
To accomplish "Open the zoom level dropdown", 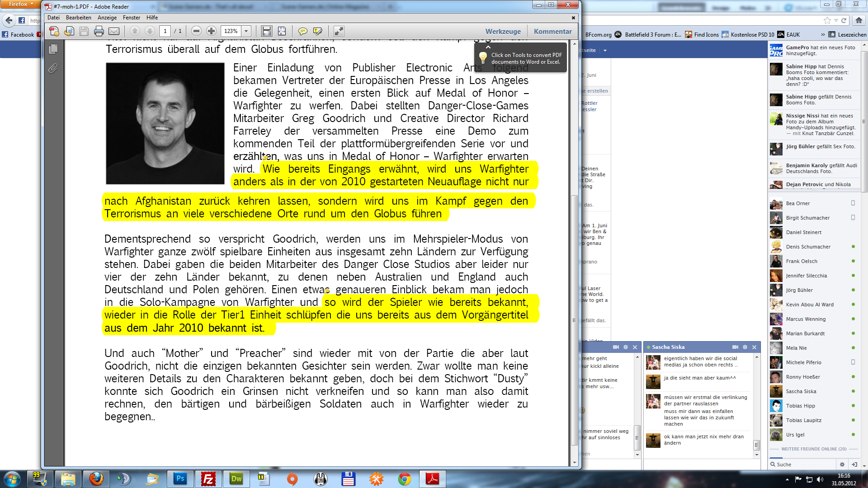I will tap(246, 31).
